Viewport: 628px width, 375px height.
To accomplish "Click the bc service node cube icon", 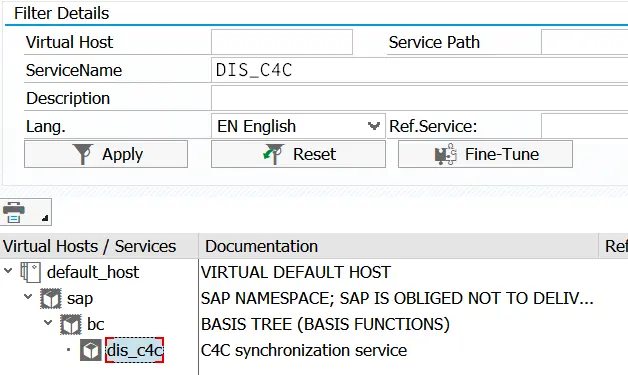I will (71, 324).
